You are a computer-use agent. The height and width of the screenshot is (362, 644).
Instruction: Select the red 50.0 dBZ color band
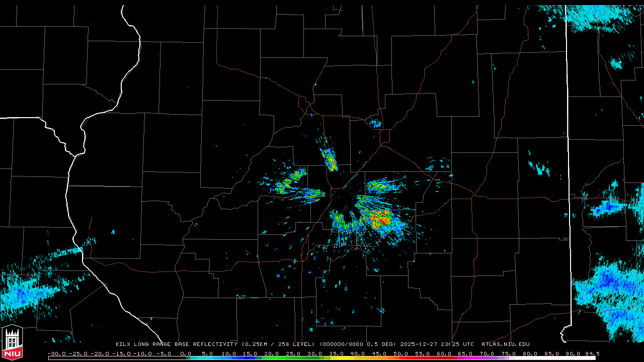401,358
